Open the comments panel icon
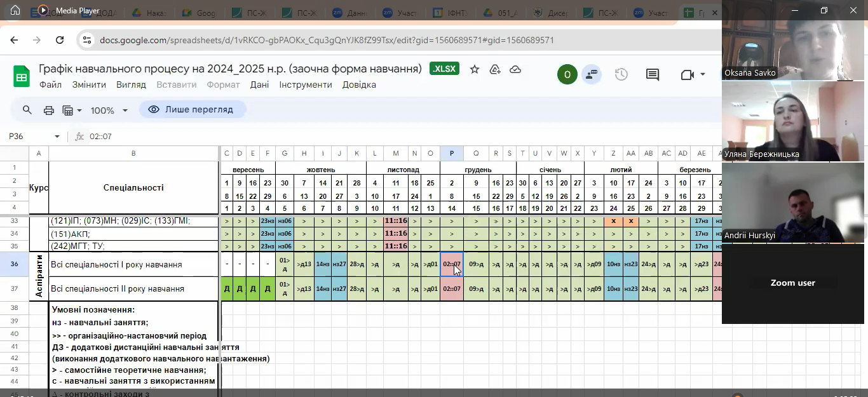 [653, 74]
